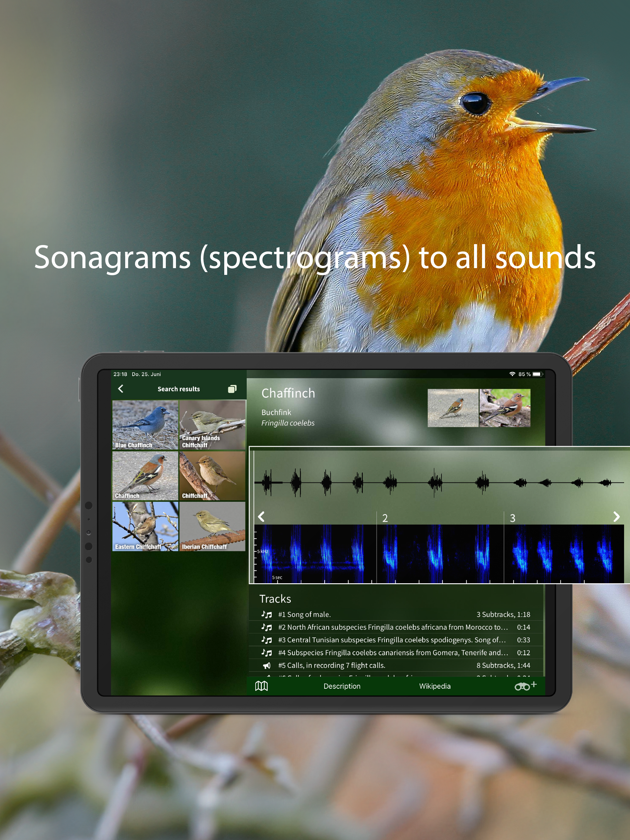This screenshot has width=630, height=840.
Task: Play #2 North African subspecies track
Action: click(393, 627)
